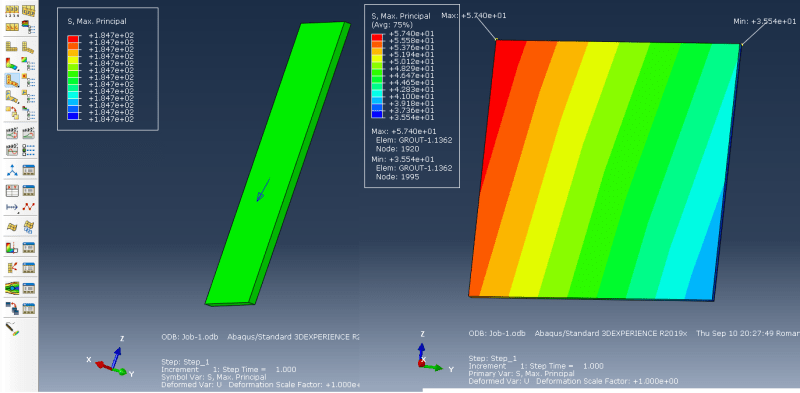This screenshot has height=393, width=800.
Task: Open the XY Data Manager icon
Action: click(x=29, y=191)
